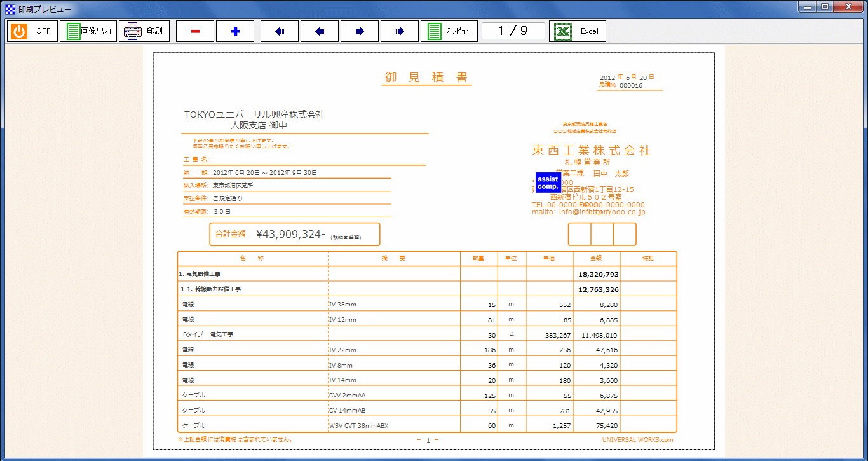Zoom in with the blue plus button
Image resolution: width=868 pixels, height=461 pixels.
click(x=235, y=31)
